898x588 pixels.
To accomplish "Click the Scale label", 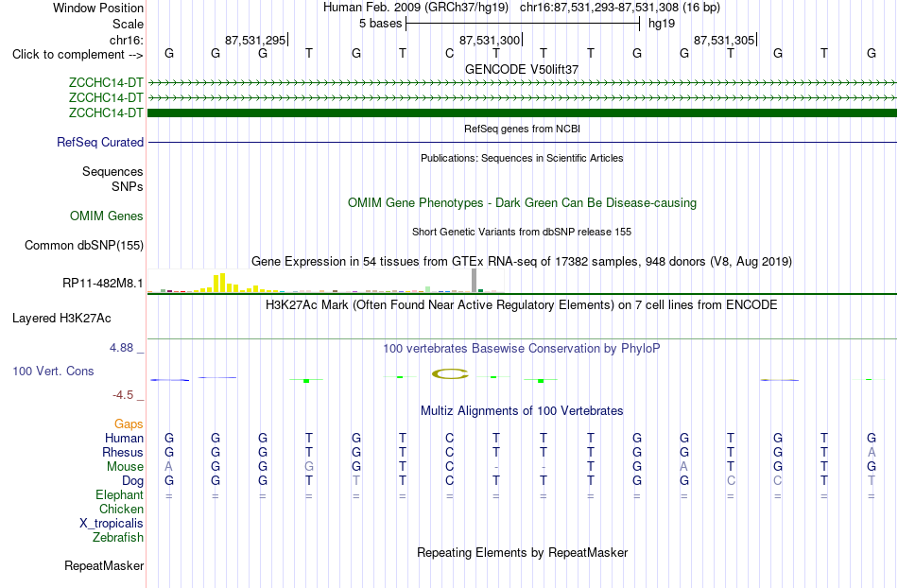I will pos(128,24).
